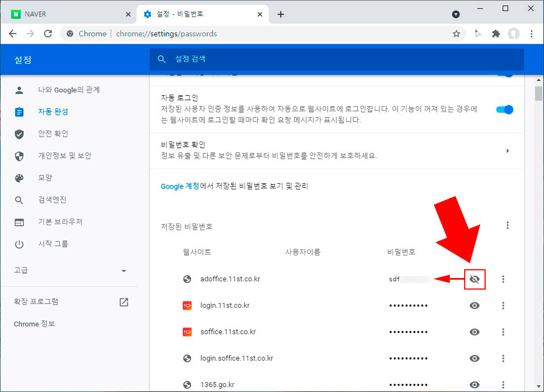Show password for soffice.11st.co.kr
Image resolution: width=544 pixels, height=392 pixels.
474,331
